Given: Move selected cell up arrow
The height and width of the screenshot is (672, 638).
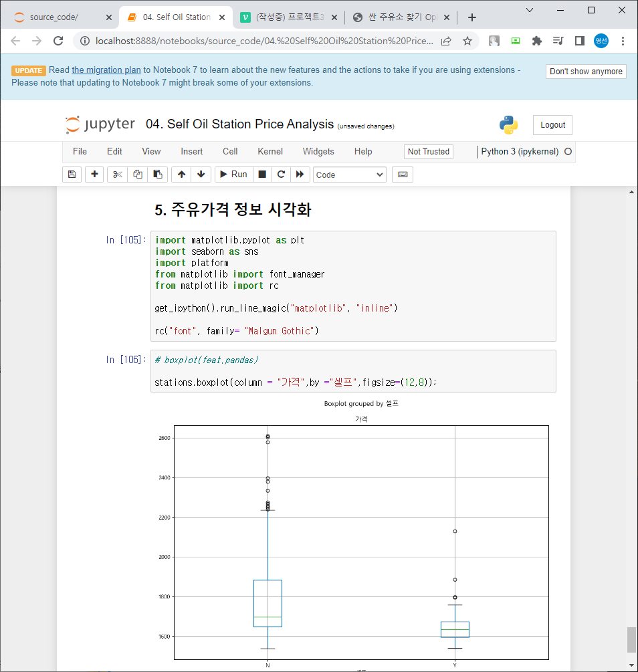Looking at the screenshot, I should tap(181, 175).
